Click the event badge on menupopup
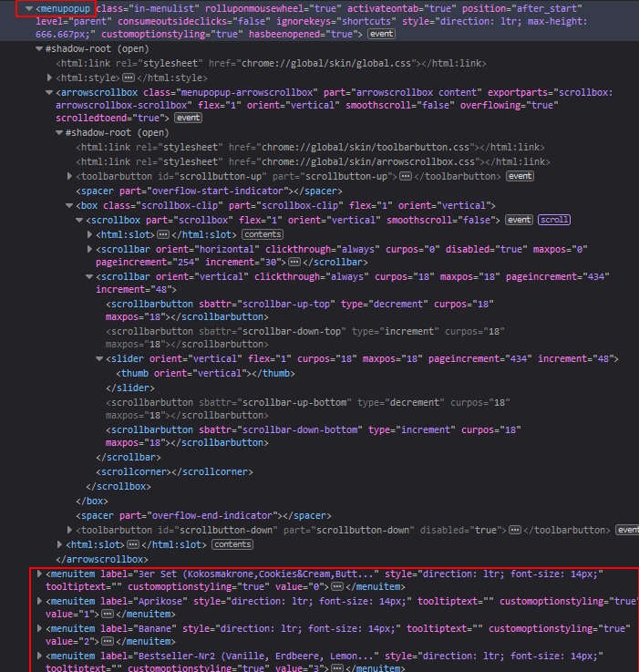 click(x=380, y=34)
